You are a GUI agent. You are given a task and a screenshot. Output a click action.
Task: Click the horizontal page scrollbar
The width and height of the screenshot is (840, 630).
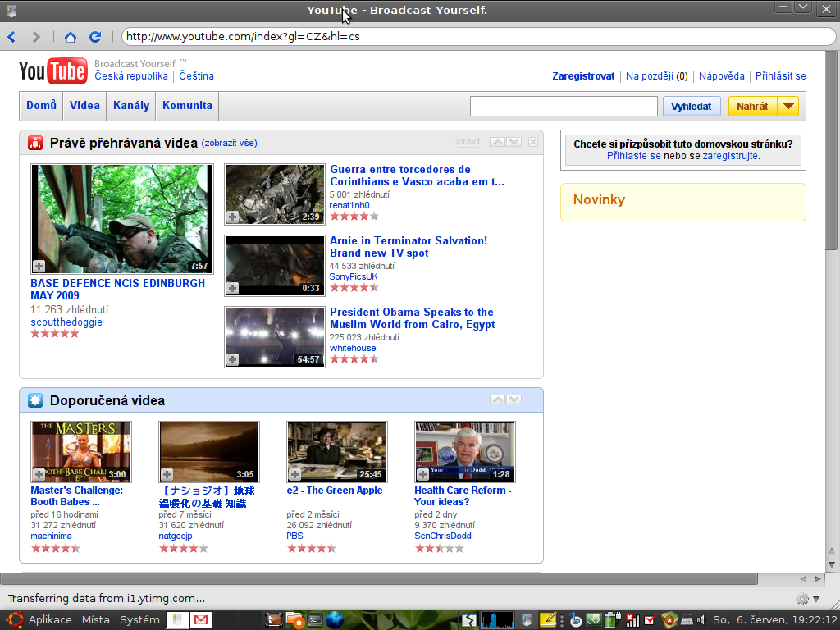(x=379, y=578)
